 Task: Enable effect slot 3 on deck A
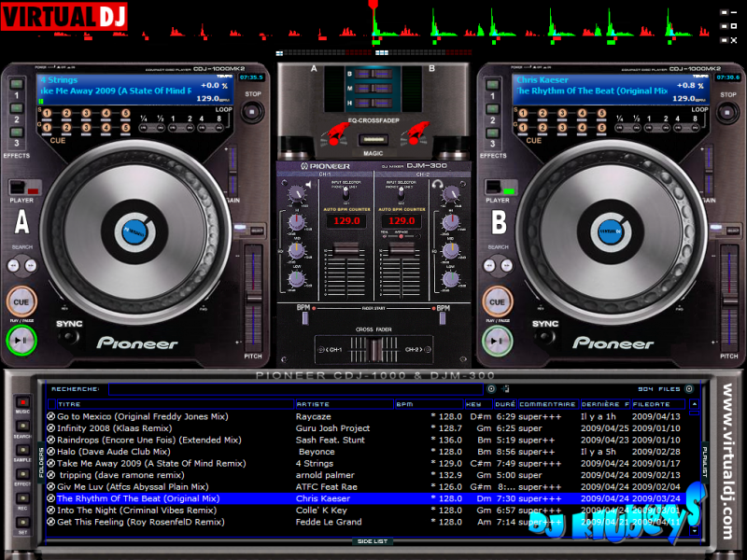(17, 133)
